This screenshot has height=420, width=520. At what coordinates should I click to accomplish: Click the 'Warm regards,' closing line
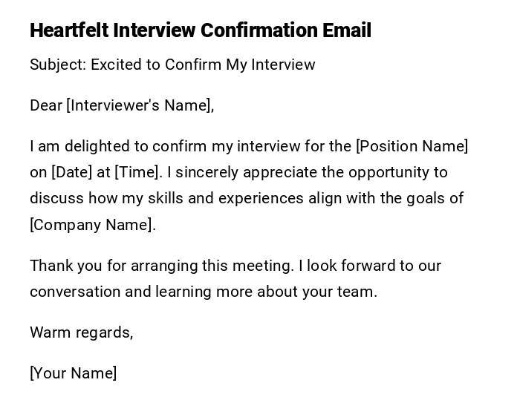[x=81, y=332]
